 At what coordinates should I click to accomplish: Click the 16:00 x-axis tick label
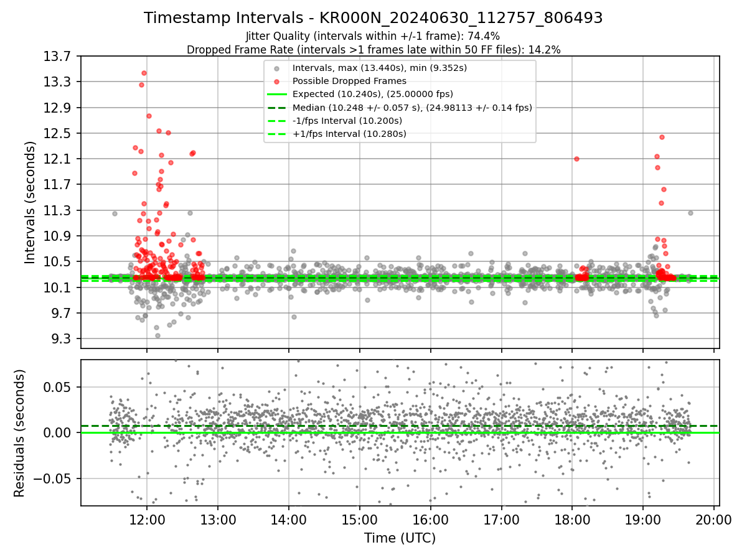pyautogui.click(x=431, y=520)
